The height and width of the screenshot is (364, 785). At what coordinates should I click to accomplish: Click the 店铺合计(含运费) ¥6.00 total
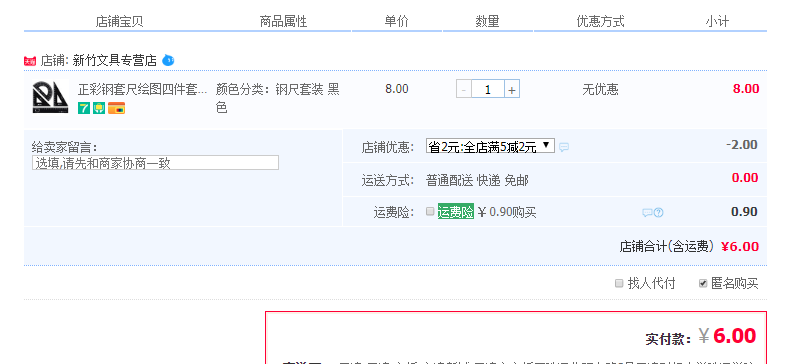coord(689,246)
